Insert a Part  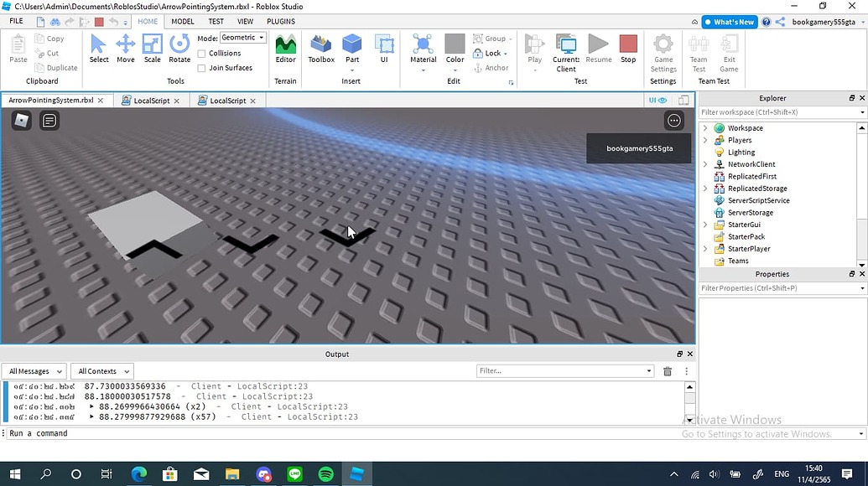[351, 52]
